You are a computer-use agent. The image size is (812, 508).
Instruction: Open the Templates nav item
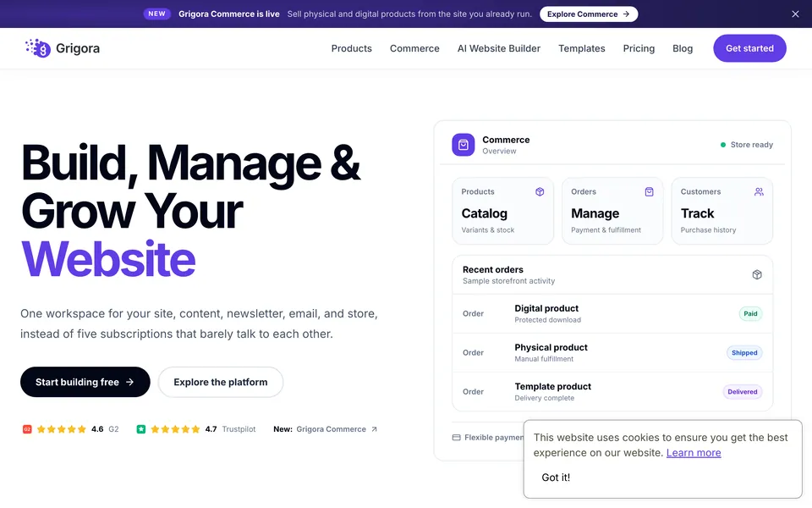[x=582, y=48]
